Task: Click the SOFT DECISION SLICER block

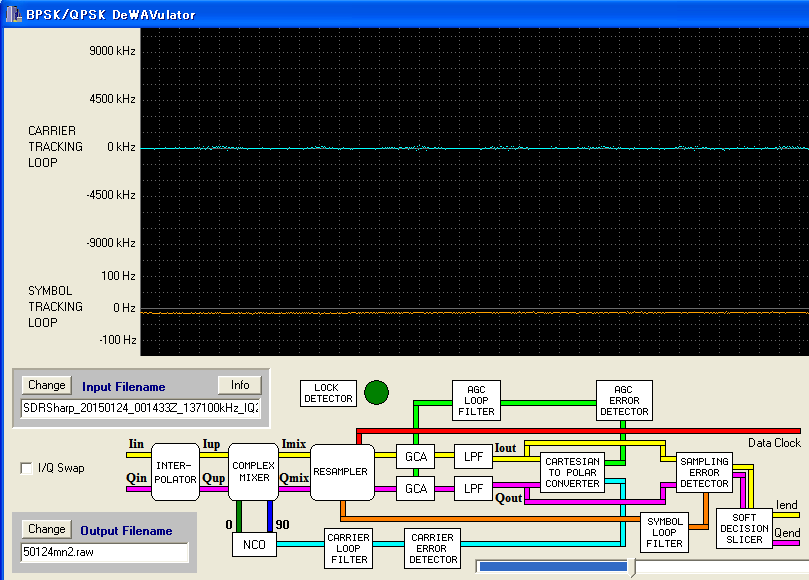Action: pos(744,528)
